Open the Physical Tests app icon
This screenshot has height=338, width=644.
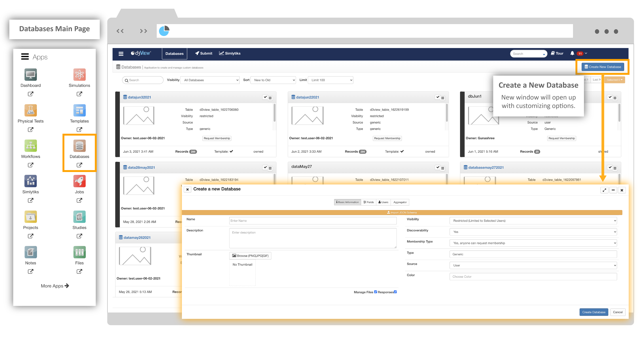pos(30,110)
